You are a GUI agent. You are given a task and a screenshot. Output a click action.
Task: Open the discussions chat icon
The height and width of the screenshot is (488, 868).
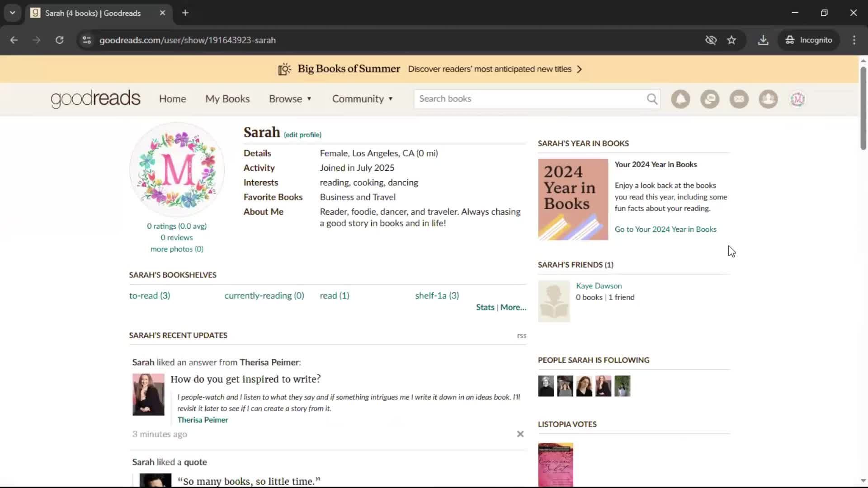pyautogui.click(x=710, y=99)
